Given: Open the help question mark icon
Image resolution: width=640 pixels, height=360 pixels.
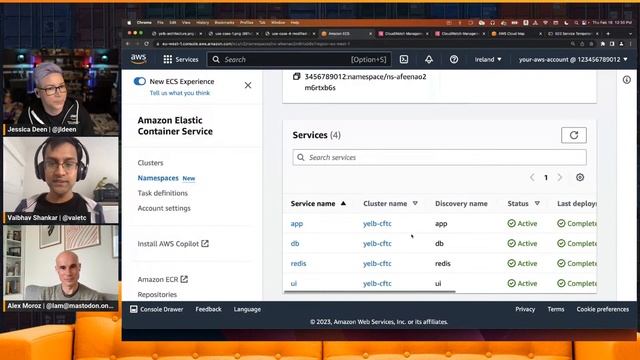Looking at the screenshot, I should (x=453, y=60).
